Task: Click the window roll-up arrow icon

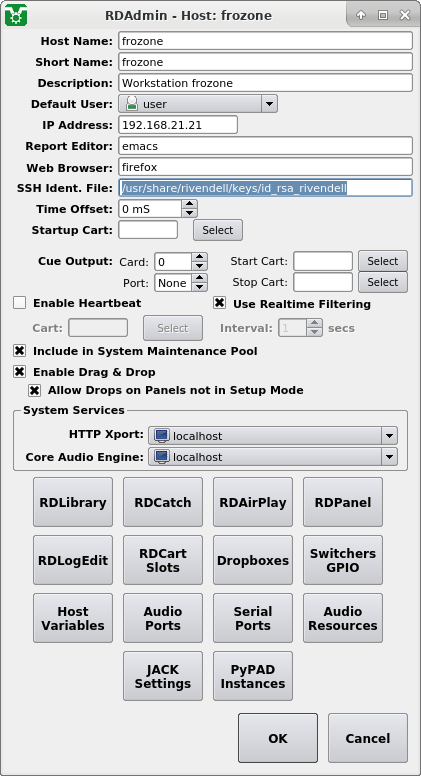Action: (361, 15)
